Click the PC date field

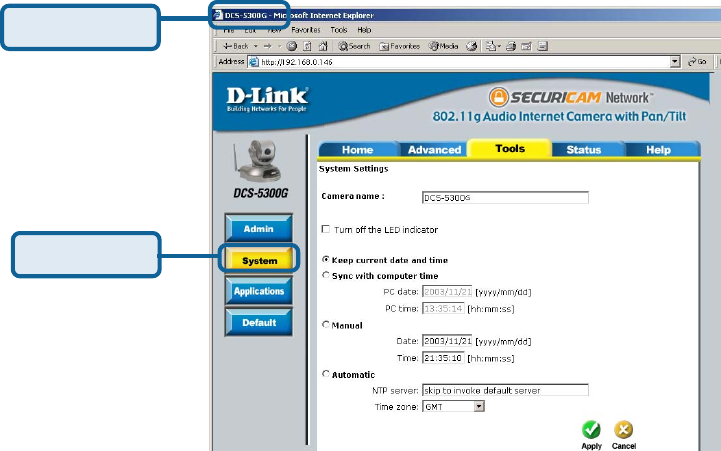click(x=447, y=292)
